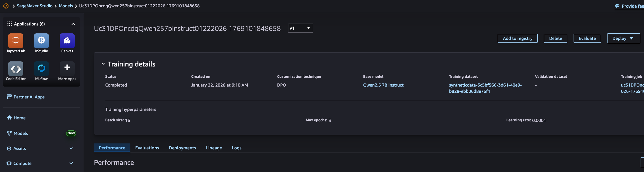
Task: Switch to the Performance tab
Action: (112, 148)
